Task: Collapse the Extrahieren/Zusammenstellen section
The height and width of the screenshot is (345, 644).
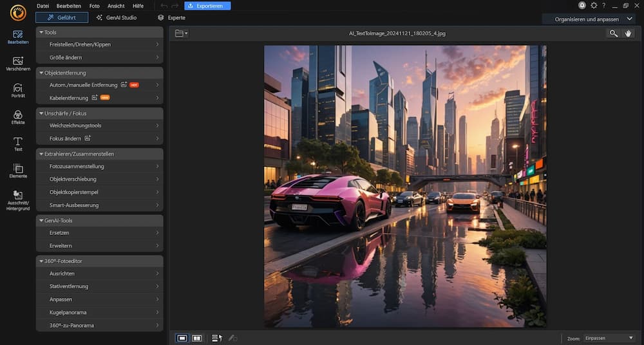Action: click(x=99, y=154)
